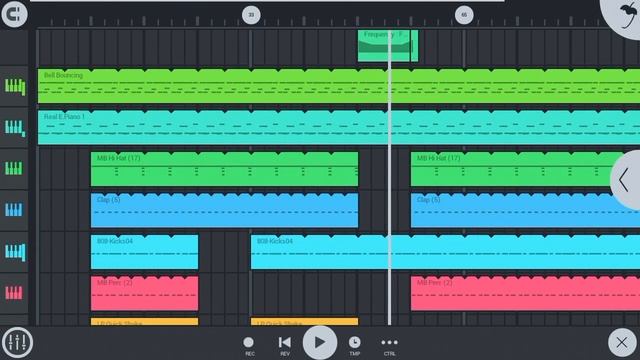Select the first yellow shake clip
Screen dimensions: 640x360
pos(144,322)
